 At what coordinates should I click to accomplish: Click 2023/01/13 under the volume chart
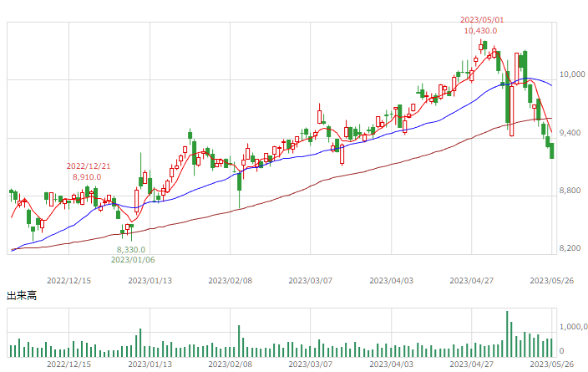[150, 364]
